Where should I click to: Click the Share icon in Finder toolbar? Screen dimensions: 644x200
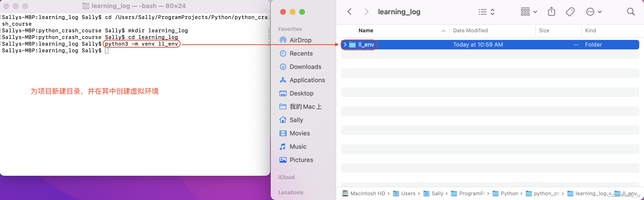click(x=551, y=11)
